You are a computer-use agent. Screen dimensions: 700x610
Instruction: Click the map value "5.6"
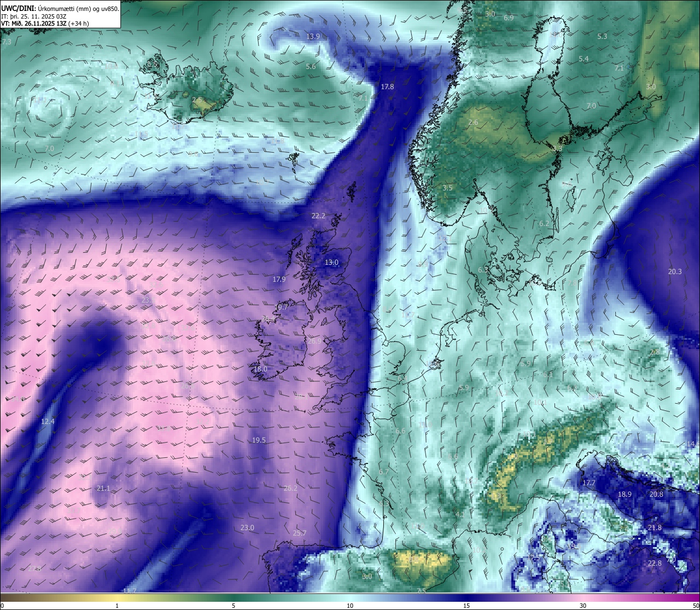click(x=311, y=66)
